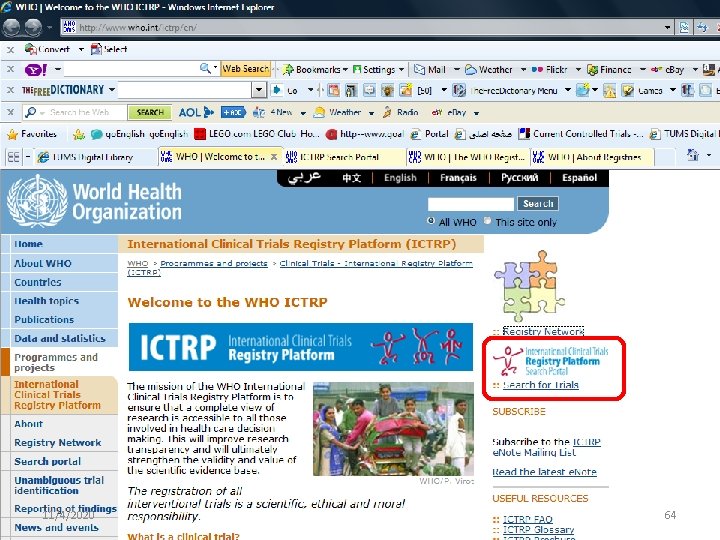Open Data and statistics menu item
This screenshot has width=720, height=540.
(60, 338)
